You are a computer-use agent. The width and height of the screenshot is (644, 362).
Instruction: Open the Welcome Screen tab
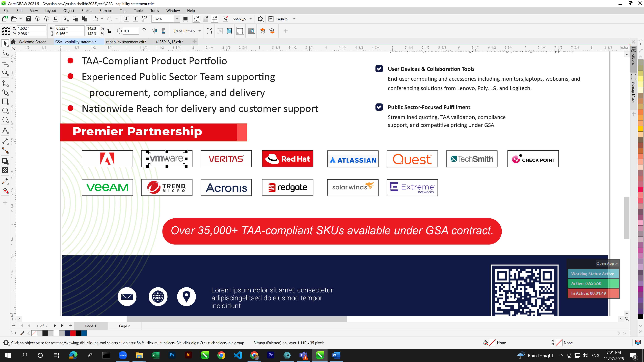coord(32,42)
